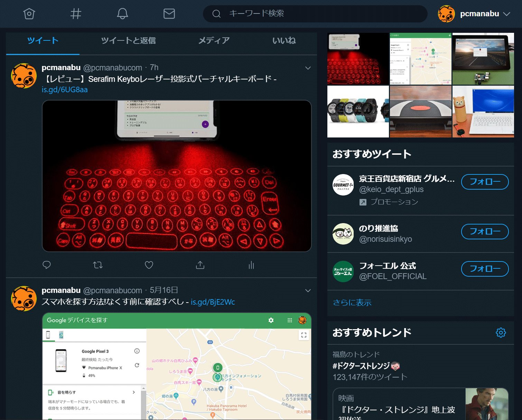Click the search magnifier icon
The image size is (522, 420).
click(x=216, y=14)
